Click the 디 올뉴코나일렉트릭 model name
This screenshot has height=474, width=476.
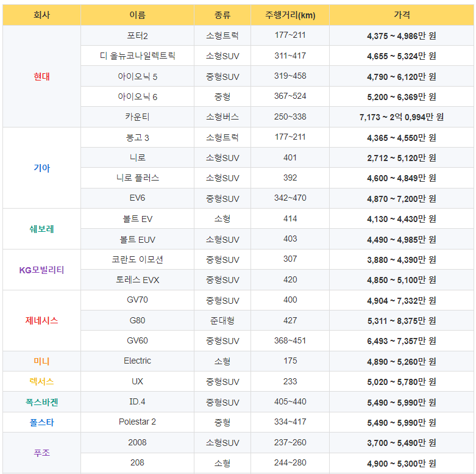(137, 56)
